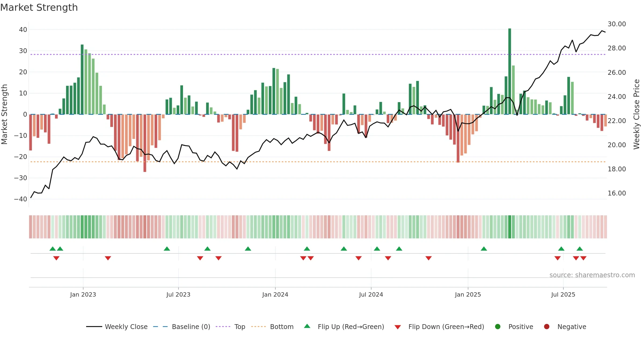
Task: Click the Jan 2023 x-axis label
Action: pos(83,294)
